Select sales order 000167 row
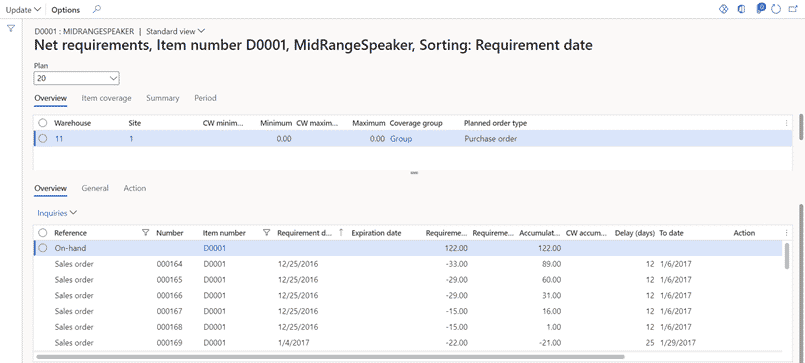 tap(409, 311)
